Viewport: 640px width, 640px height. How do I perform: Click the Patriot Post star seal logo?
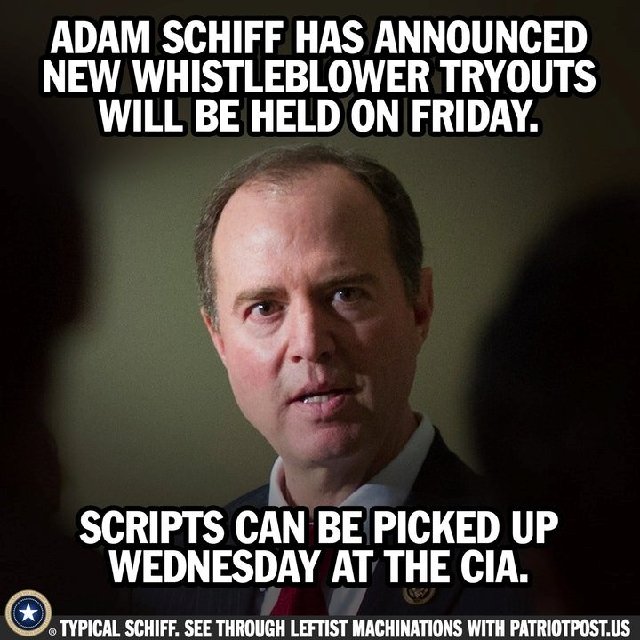click(x=28, y=613)
